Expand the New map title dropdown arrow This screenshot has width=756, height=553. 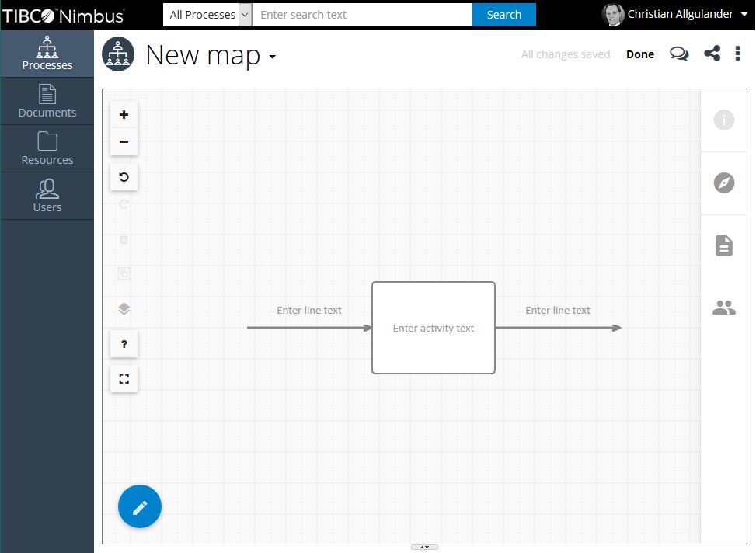[x=273, y=57]
